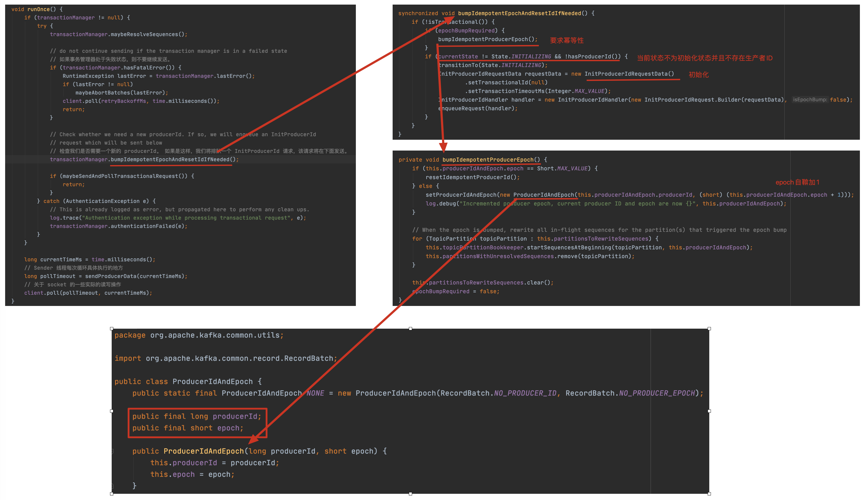Select the bottom-center handle of the selected ProducerIdAndEpoch image
This screenshot has width=868, height=500.
point(410,494)
